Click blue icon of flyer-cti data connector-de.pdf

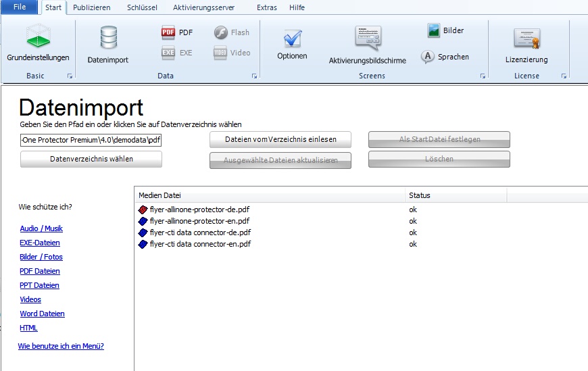[143, 232]
